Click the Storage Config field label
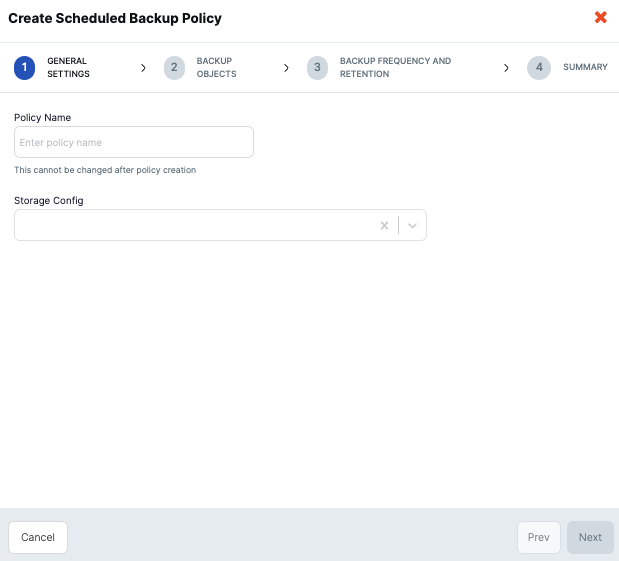Screen dimensions: 619x561 coord(49,200)
